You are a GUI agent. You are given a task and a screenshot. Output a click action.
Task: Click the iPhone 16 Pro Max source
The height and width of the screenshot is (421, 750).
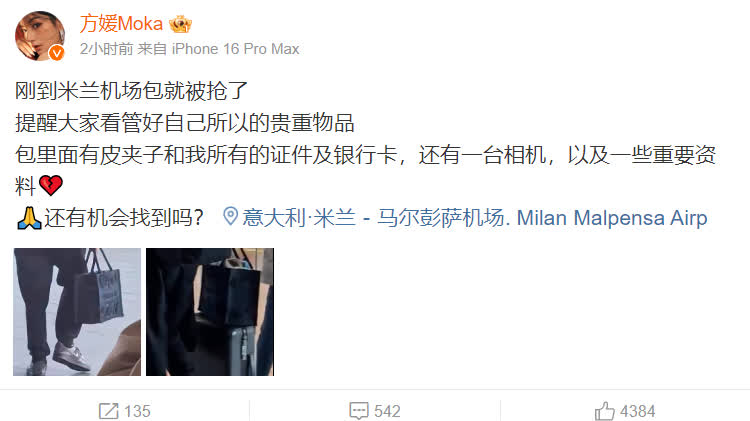point(235,49)
